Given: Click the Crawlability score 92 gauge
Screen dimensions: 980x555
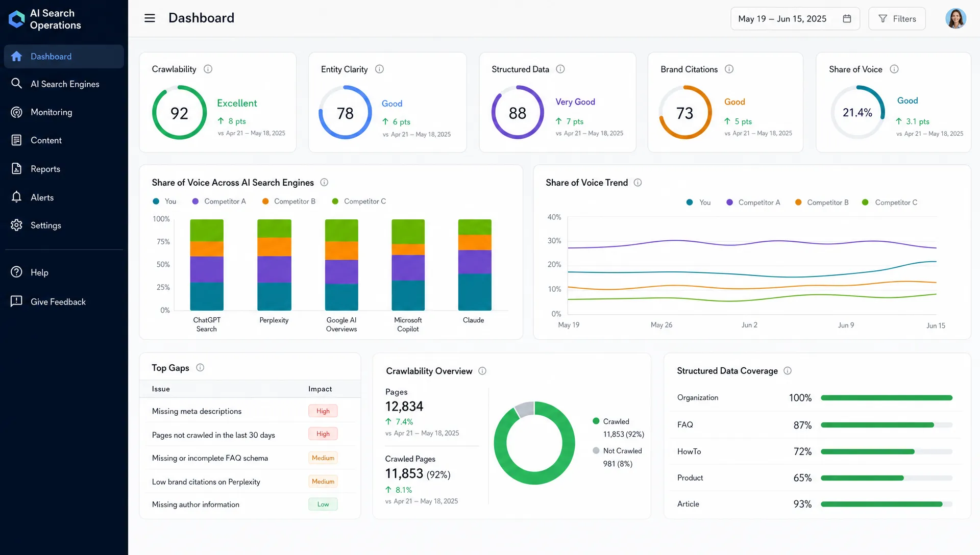Looking at the screenshot, I should click(179, 112).
